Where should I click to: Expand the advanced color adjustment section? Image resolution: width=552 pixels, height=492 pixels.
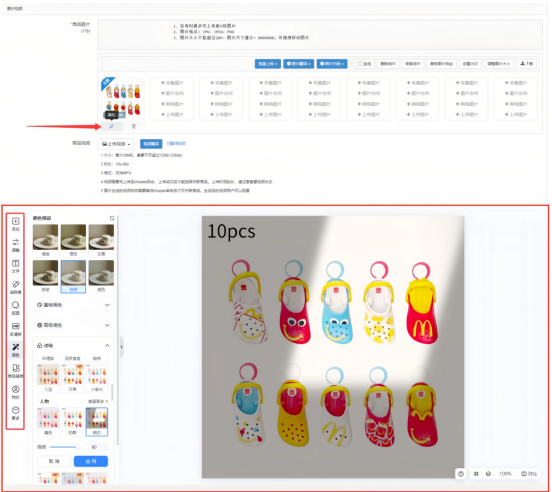(x=73, y=325)
